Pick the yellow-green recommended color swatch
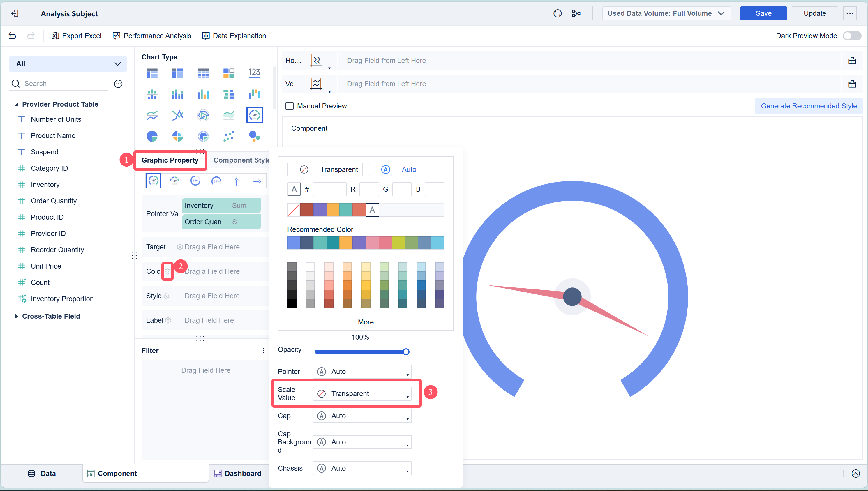Image resolution: width=868 pixels, height=491 pixels. (x=398, y=243)
